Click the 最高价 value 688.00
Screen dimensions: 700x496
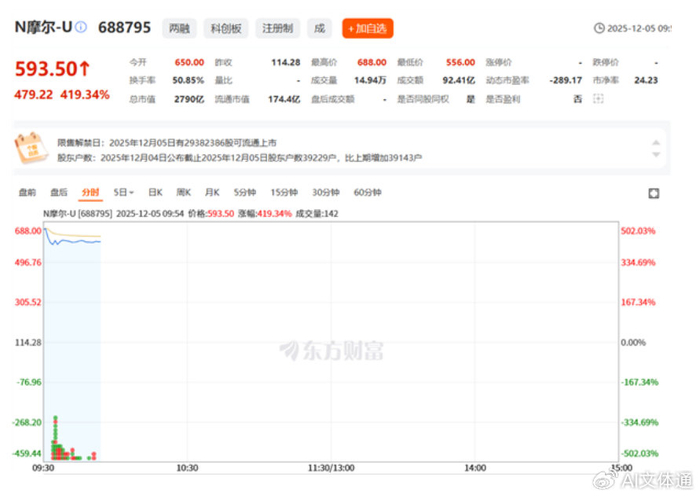371,63
